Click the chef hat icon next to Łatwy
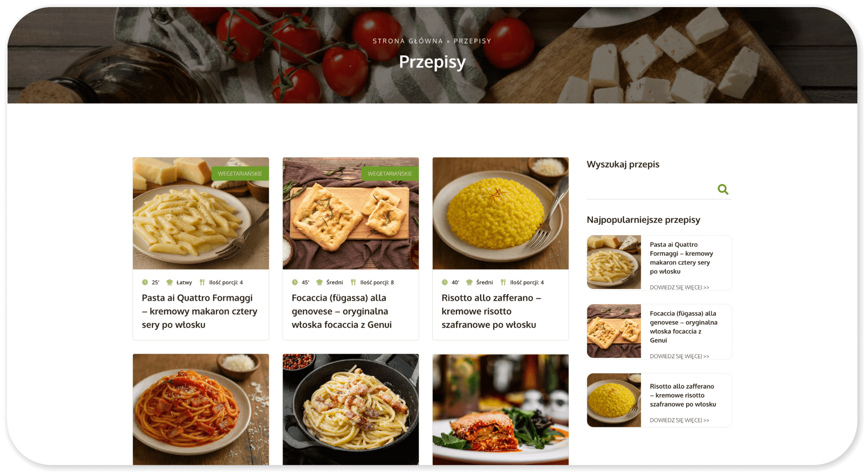The height and width of the screenshot is (476, 868). tap(169, 282)
